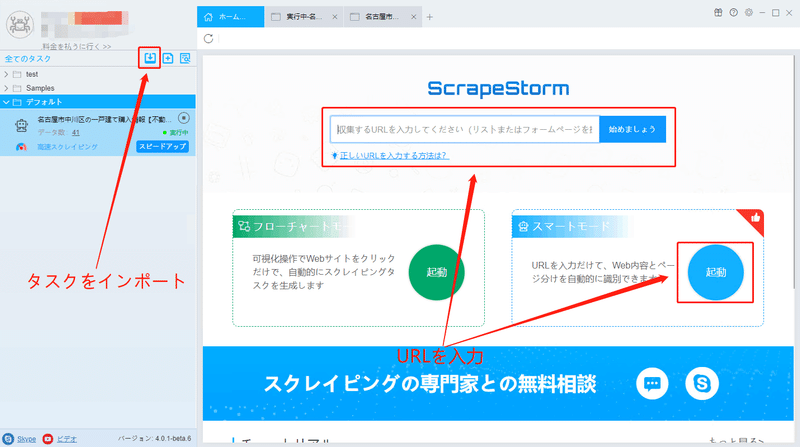Click the version 4.0.1-beta.6 text
This screenshot has width=800, height=447.
click(155, 438)
